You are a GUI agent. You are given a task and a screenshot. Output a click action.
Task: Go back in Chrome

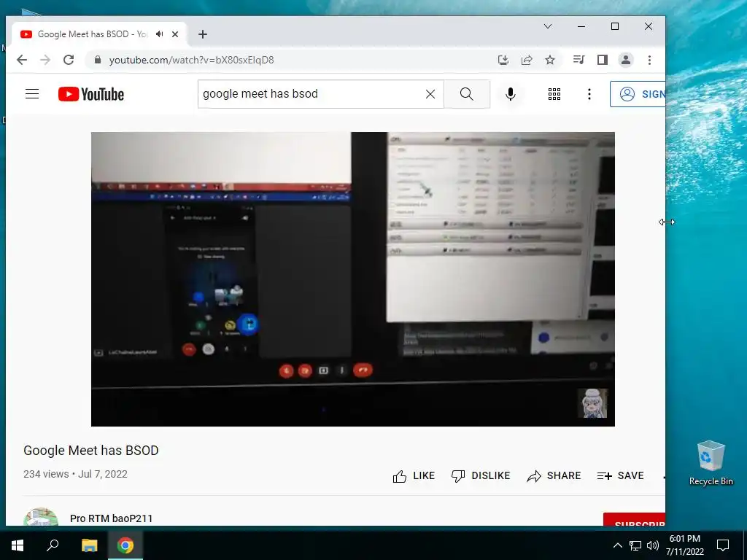[x=21, y=60]
